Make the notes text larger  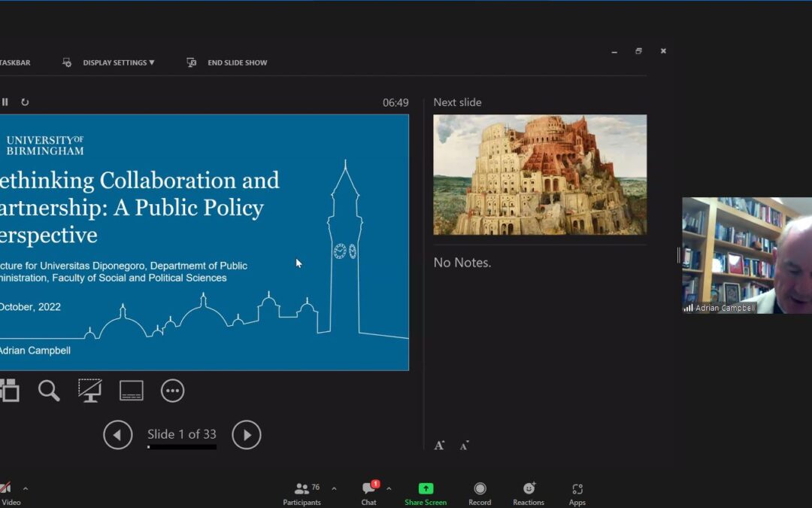pos(439,446)
